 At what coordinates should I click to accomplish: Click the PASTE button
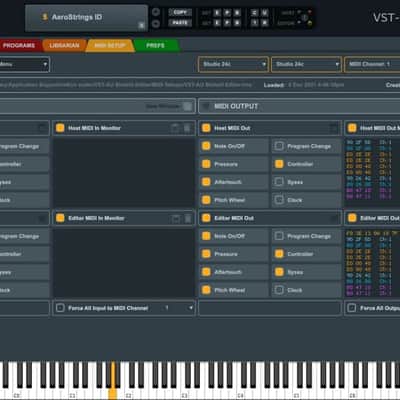point(180,23)
